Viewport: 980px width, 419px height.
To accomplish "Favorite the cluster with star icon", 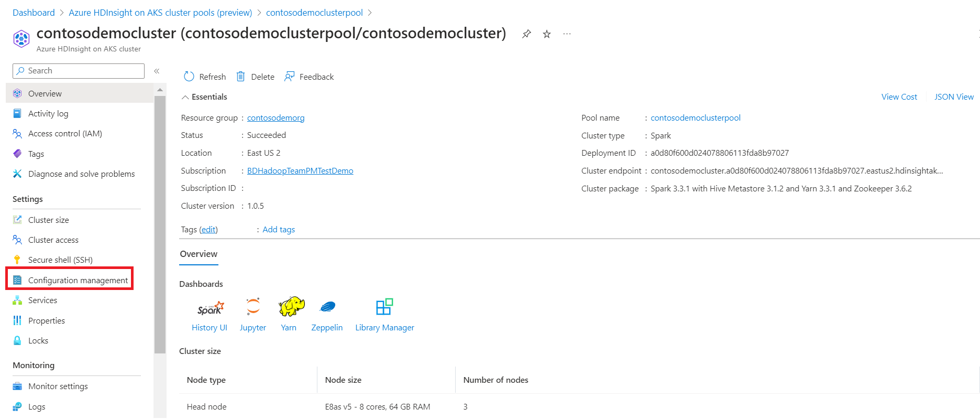I will point(547,34).
